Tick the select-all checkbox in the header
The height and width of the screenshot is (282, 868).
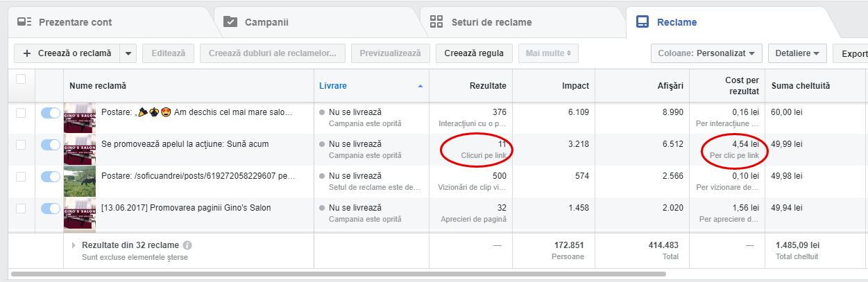21,79
